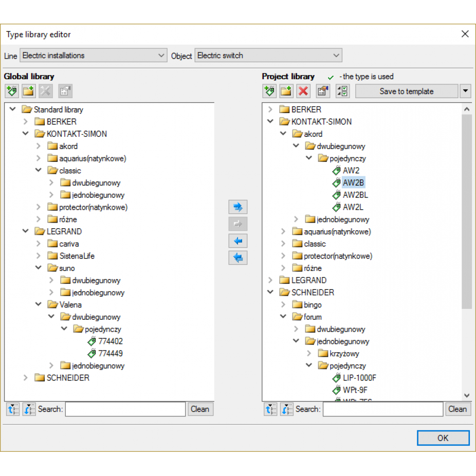Collapse the classic folder in Global library

click(x=38, y=170)
